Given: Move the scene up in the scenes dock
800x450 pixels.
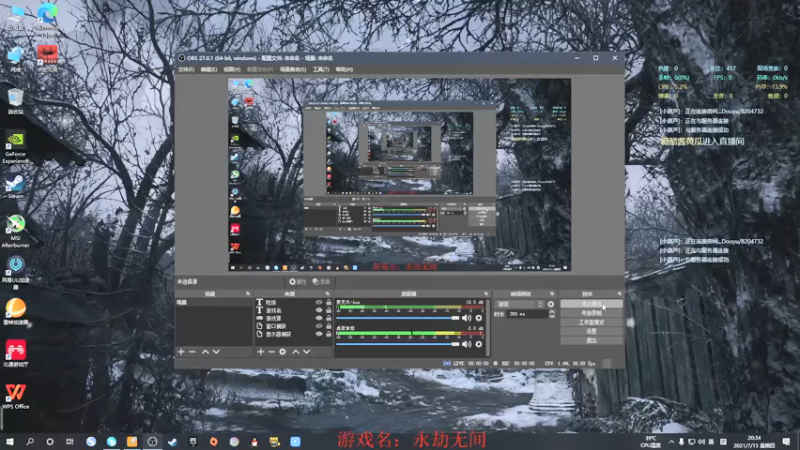Looking at the screenshot, I should point(205,352).
